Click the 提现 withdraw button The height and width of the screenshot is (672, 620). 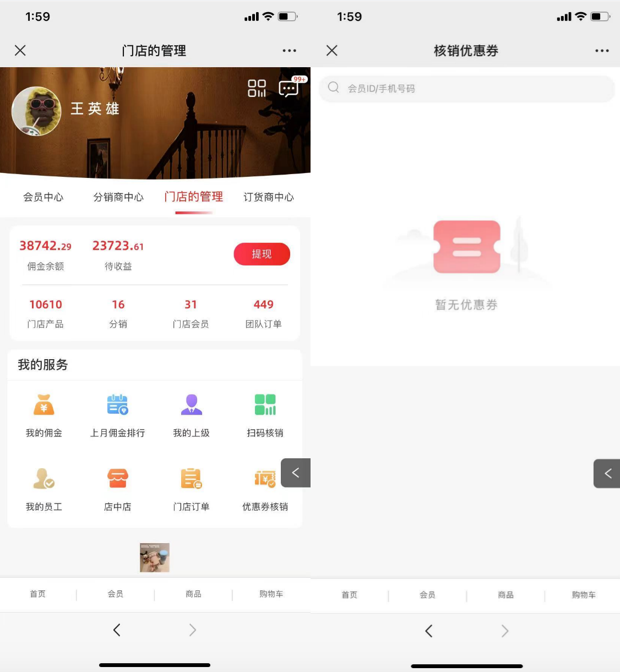pyautogui.click(x=262, y=254)
